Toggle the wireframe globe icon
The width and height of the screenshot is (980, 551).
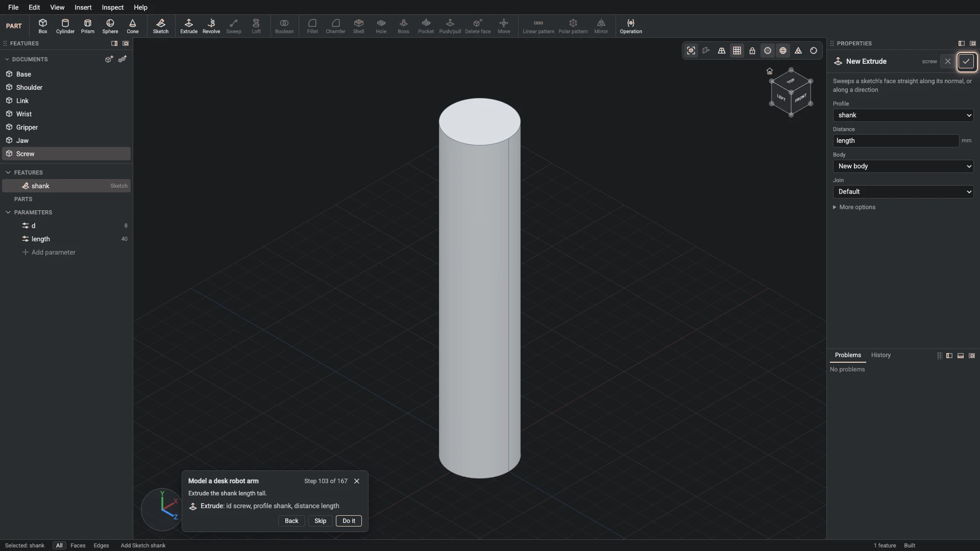(x=783, y=51)
